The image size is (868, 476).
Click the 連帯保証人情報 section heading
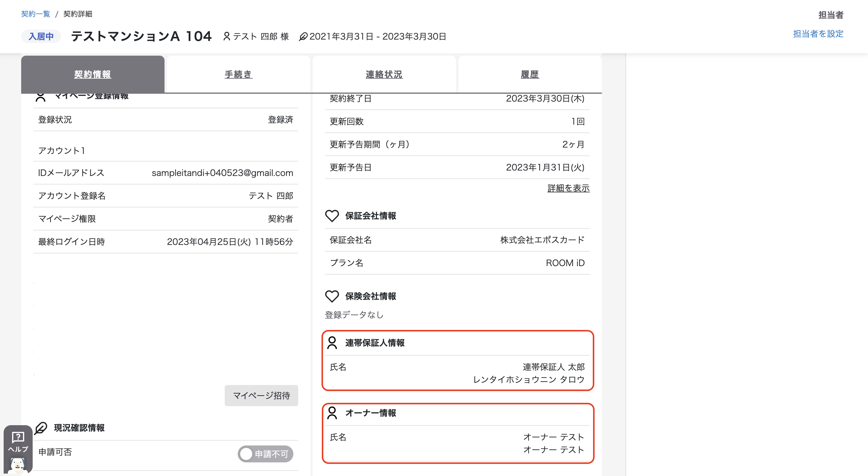point(375,343)
